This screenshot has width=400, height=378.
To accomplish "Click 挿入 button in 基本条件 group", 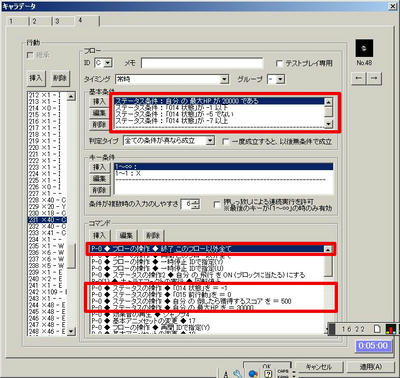I will (99, 101).
